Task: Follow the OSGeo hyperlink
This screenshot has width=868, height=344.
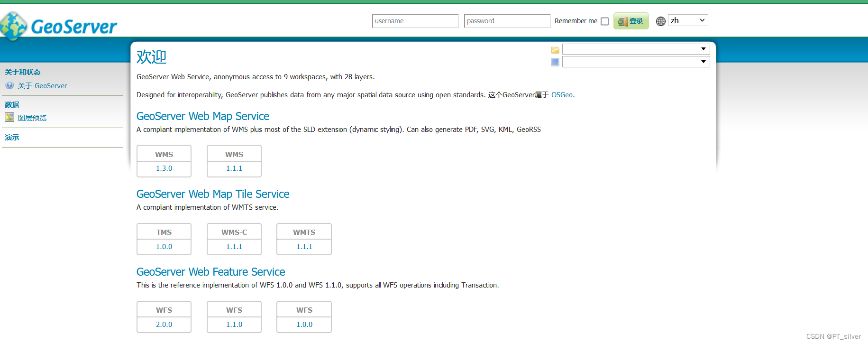Action: point(562,95)
